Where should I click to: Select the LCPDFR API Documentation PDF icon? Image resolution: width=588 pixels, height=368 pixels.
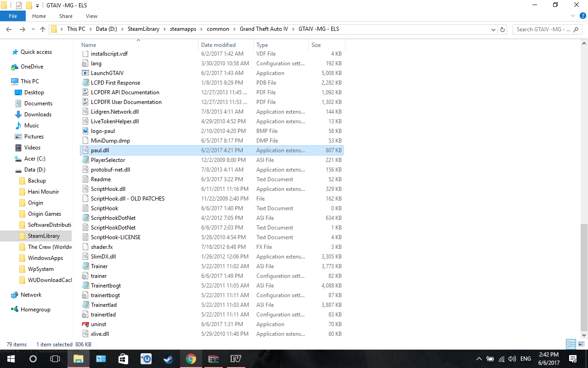85,92
